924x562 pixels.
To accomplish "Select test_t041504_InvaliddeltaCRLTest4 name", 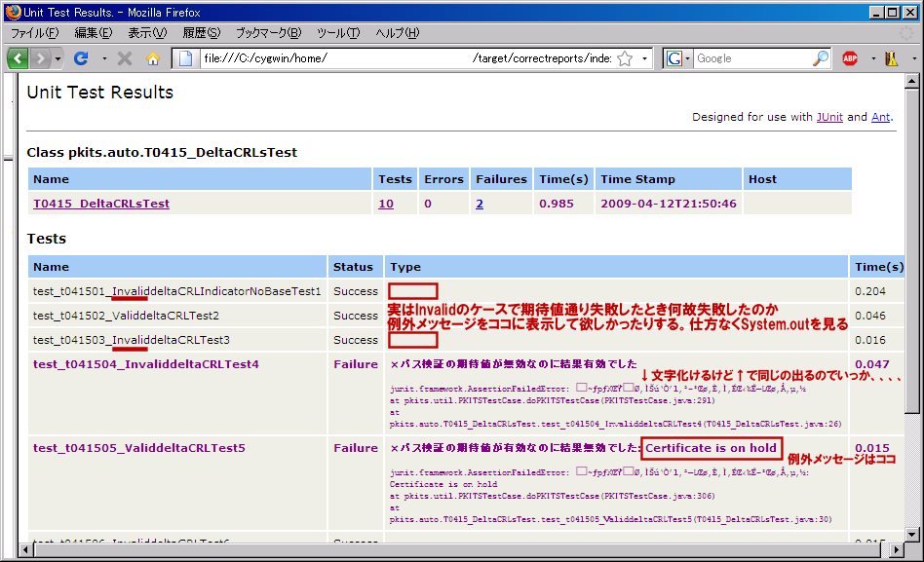I will [146, 364].
